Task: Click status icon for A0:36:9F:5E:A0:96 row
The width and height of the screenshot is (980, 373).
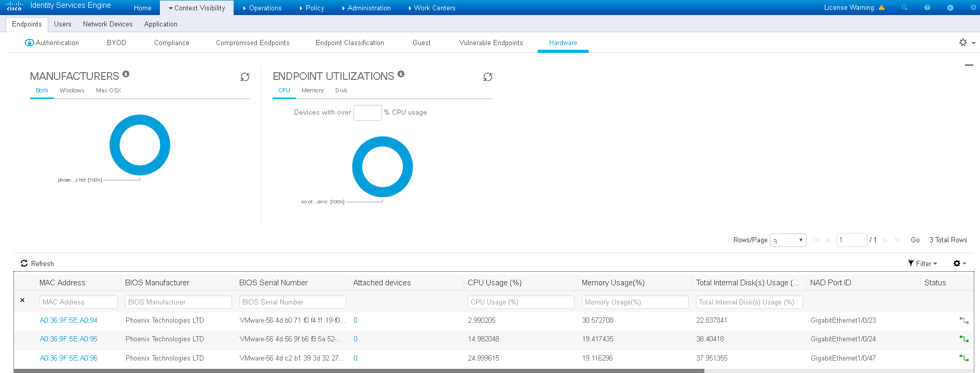Action: [964, 358]
